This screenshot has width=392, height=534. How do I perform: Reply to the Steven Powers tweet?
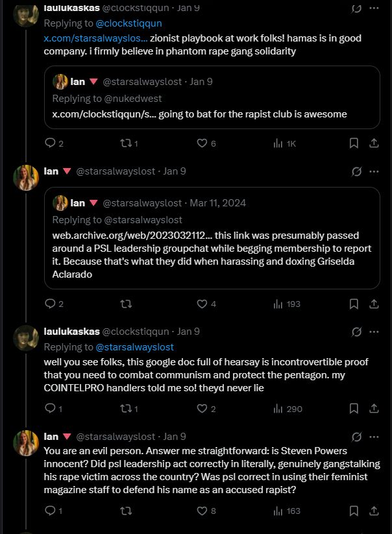coord(50,511)
